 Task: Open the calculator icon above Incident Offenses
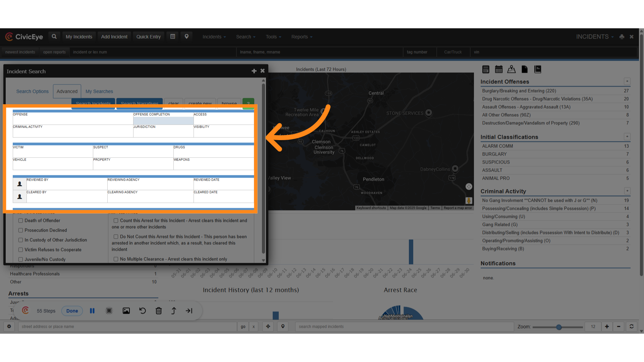coord(486,69)
